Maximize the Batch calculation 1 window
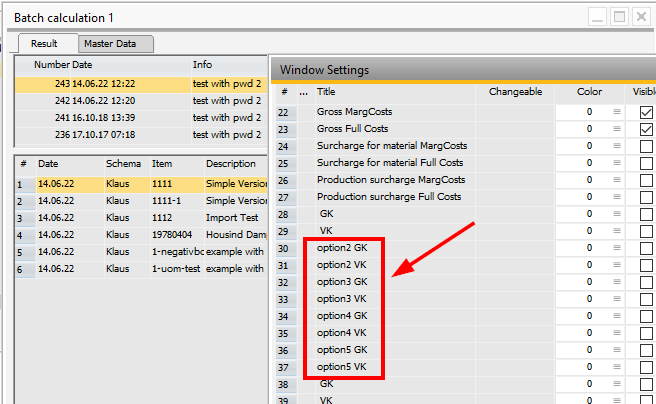Image resolution: width=656 pixels, height=404 pixels. click(x=619, y=17)
